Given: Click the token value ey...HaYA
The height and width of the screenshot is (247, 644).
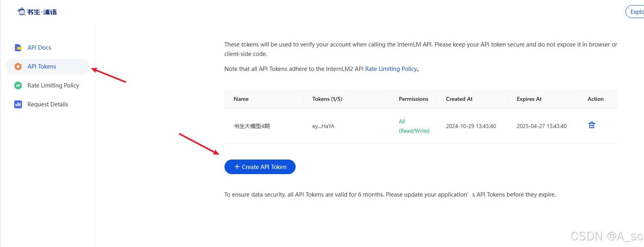Looking at the screenshot, I should [x=323, y=126].
